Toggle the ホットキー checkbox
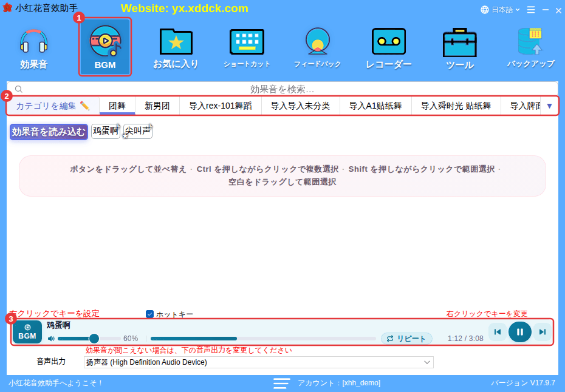The width and height of the screenshot is (565, 392). [x=149, y=314]
